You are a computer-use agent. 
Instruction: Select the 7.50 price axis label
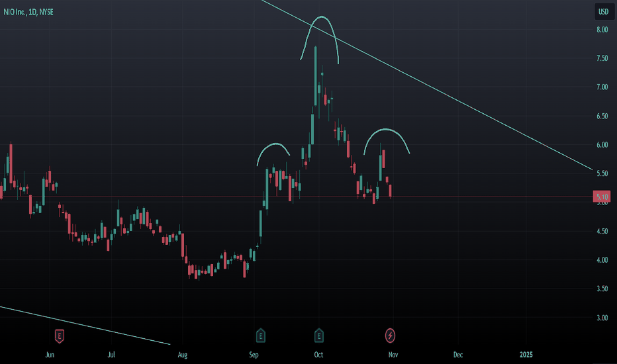click(602, 58)
